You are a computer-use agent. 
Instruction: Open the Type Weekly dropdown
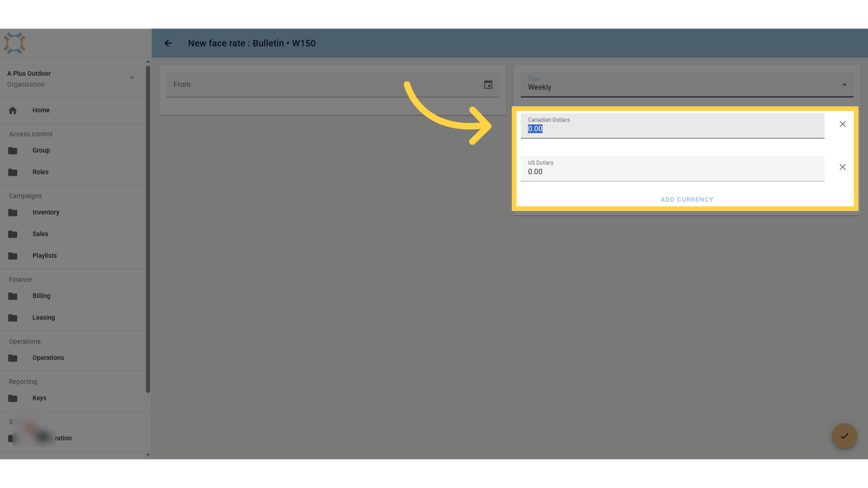687,84
